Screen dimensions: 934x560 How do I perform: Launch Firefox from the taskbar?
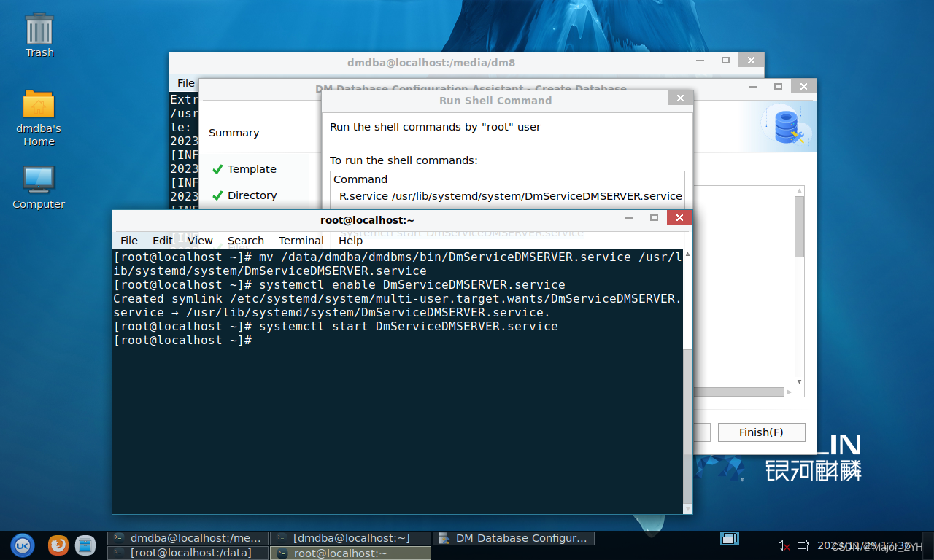point(58,545)
